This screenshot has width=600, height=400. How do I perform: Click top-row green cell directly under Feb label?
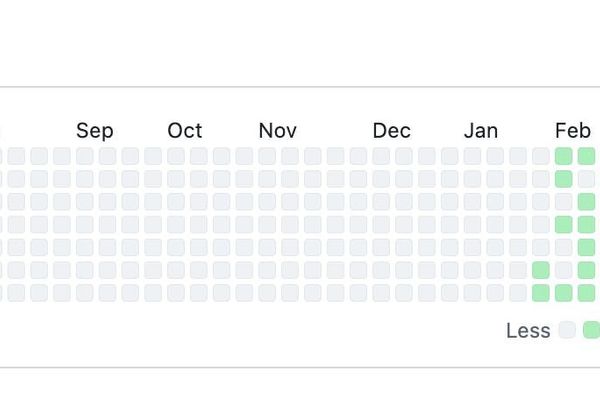(563, 156)
